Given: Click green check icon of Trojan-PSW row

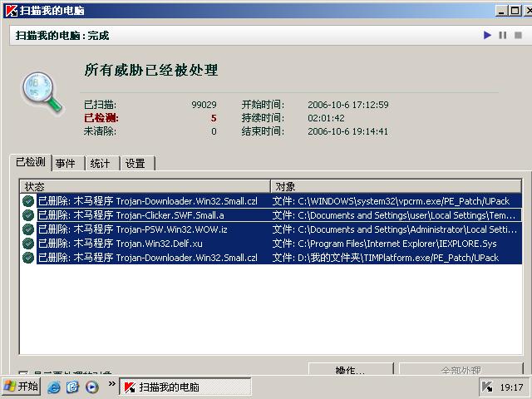Looking at the screenshot, I should tap(28, 229).
